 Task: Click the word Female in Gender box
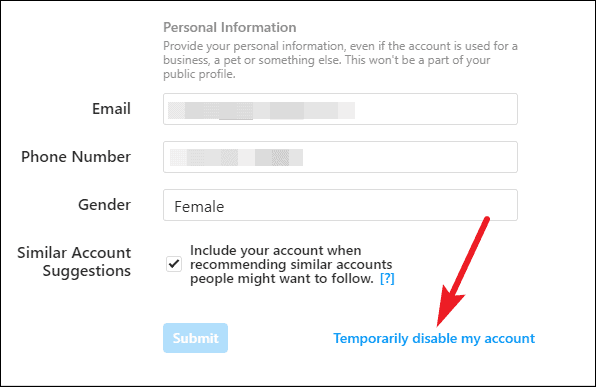199,206
